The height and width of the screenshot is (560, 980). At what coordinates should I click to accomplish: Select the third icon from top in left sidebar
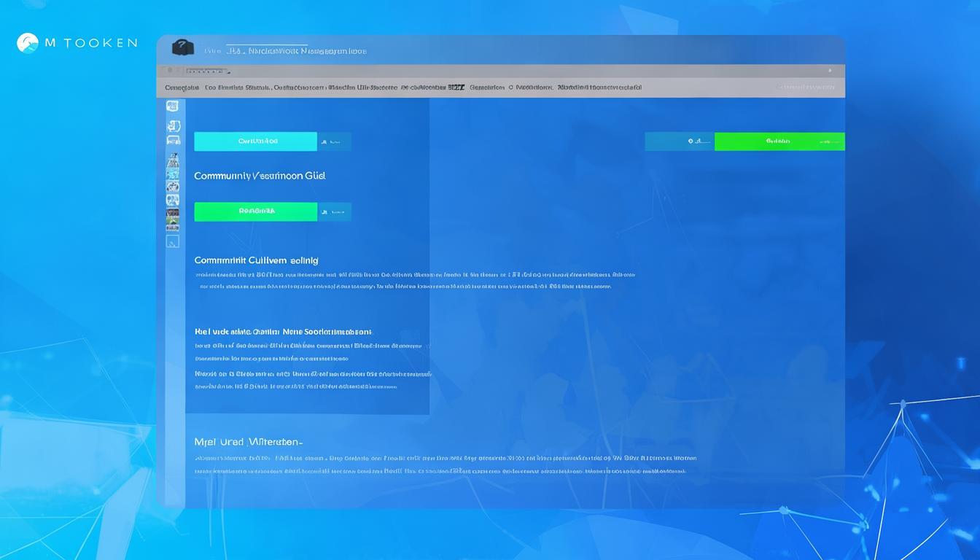(x=173, y=141)
